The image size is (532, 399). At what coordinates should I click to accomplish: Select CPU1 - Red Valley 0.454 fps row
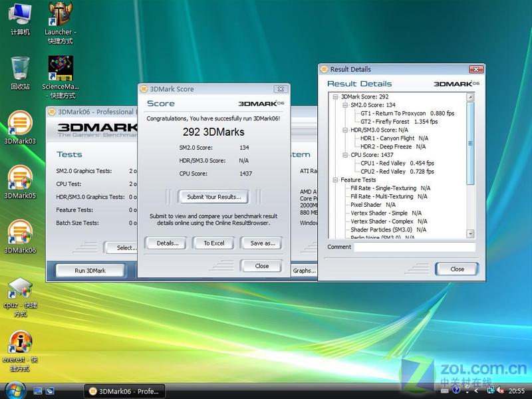[x=397, y=163]
